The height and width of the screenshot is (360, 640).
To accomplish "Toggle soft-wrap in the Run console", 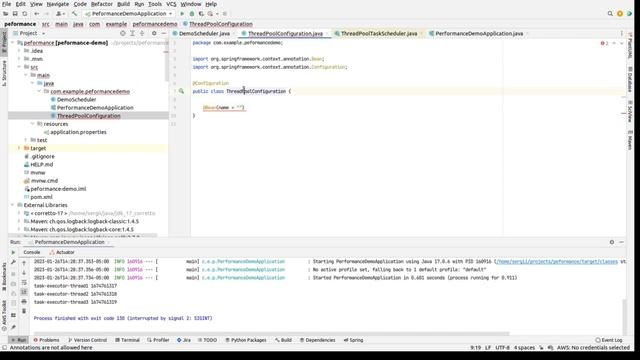I will [24, 282].
